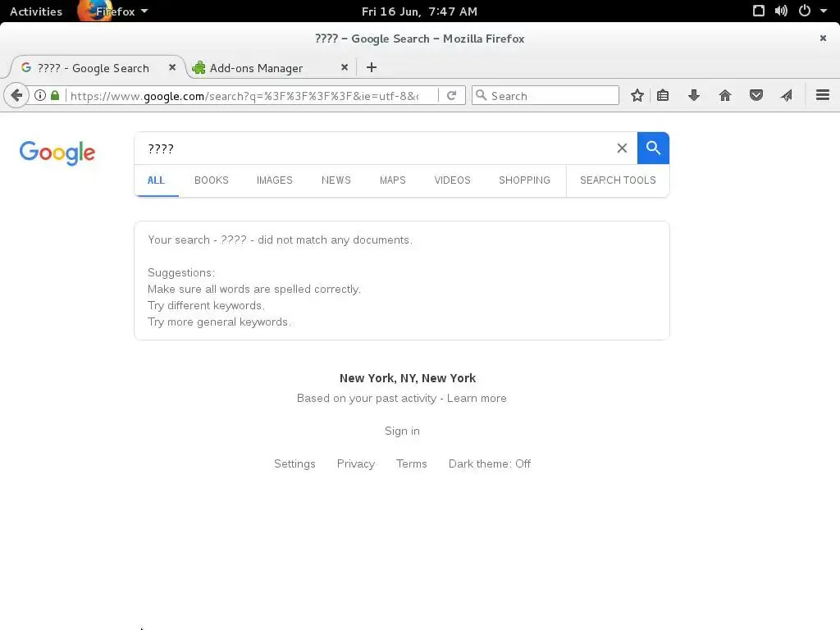Open the clock and calendar at Fri 16 Jun
Viewport: 840px width, 630px height.
tap(419, 11)
